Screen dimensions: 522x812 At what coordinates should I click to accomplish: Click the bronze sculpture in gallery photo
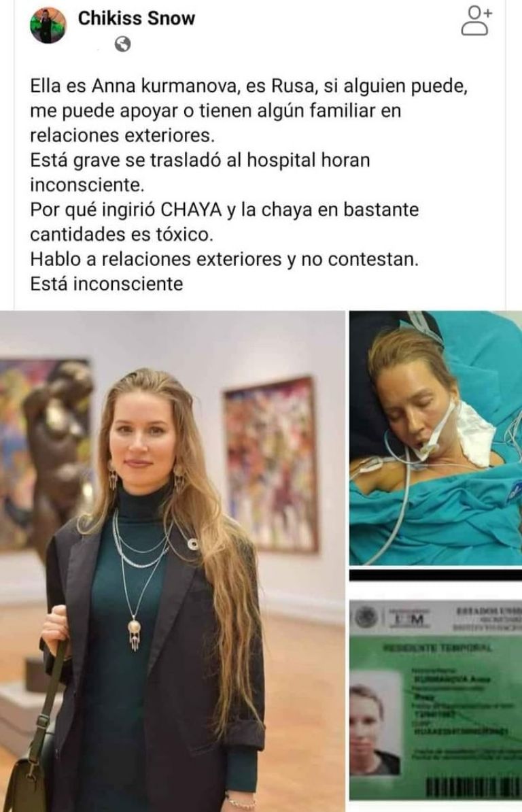point(53,456)
